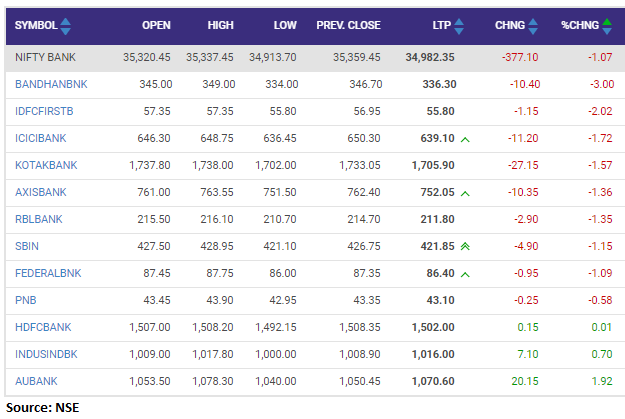This screenshot has height=419, width=625.
Task: Click the RBLBANK symbol link
Action: (40, 219)
